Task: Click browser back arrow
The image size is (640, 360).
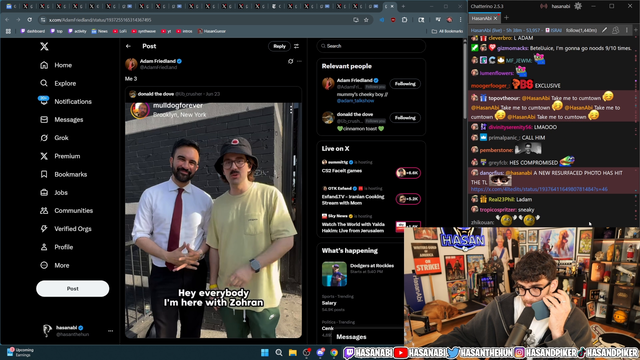Action: pos(7,20)
